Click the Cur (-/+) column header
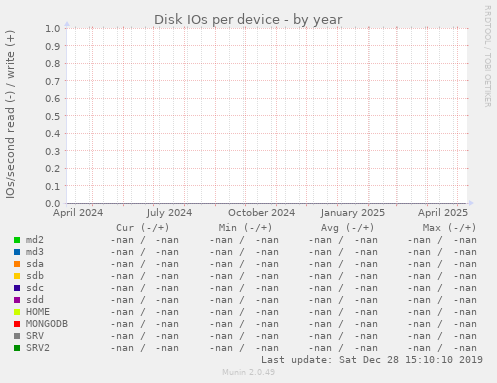Image resolution: width=497 pixels, height=383 pixels. pyautogui.click(x=143, y=228)
